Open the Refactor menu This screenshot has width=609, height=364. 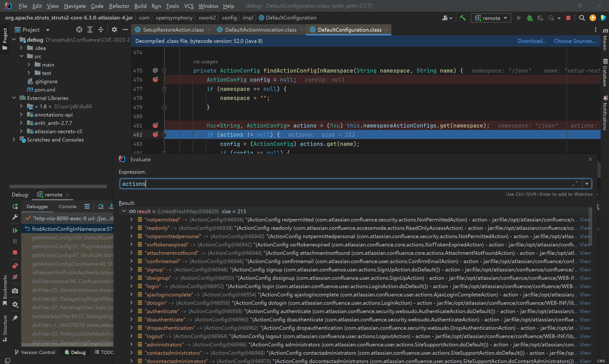point(119,6)
